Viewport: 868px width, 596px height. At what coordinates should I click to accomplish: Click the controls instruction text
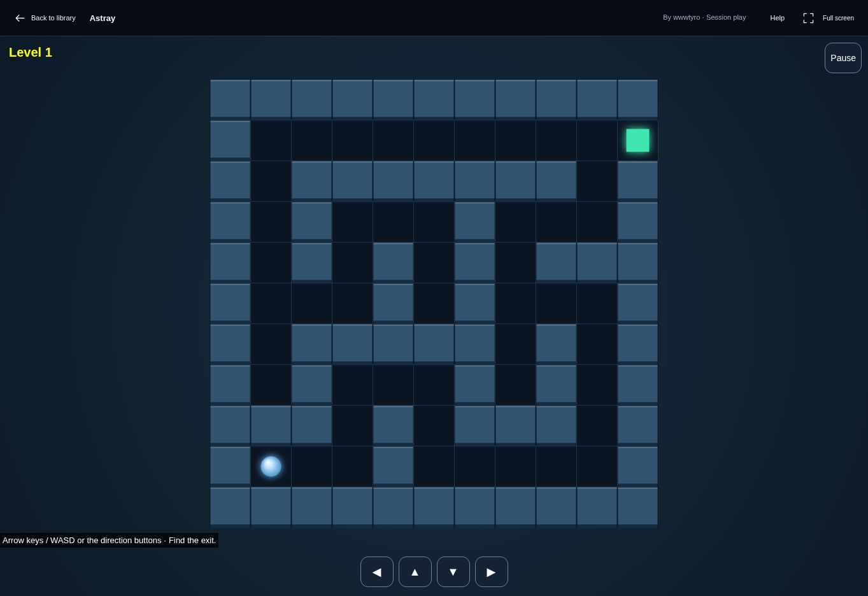coord(110,540)
